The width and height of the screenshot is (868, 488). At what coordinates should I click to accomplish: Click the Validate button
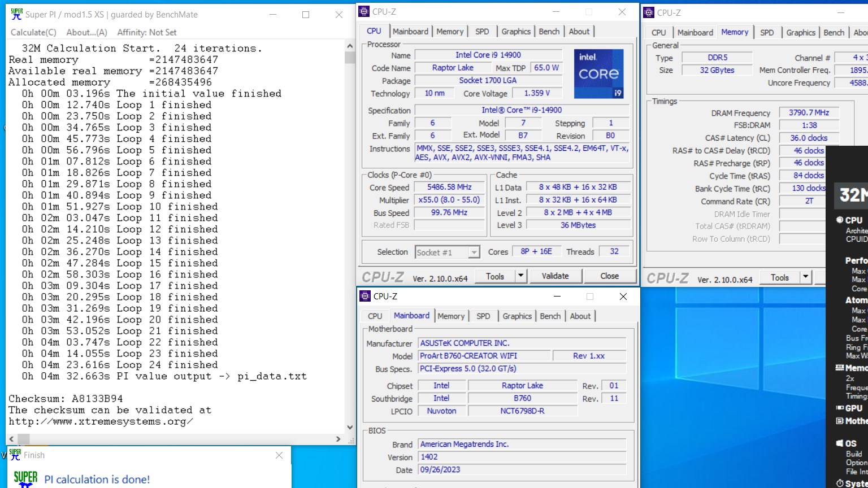(555, 276)
